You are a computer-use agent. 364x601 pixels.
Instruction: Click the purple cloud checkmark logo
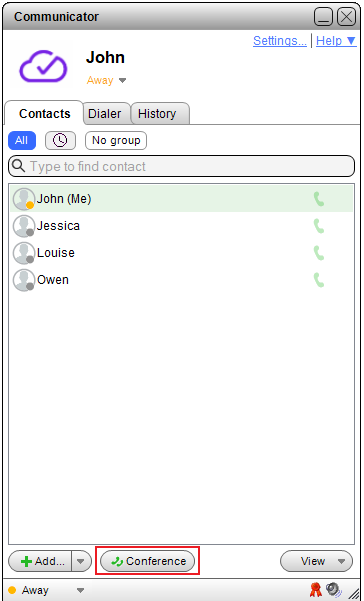(43, 66)
